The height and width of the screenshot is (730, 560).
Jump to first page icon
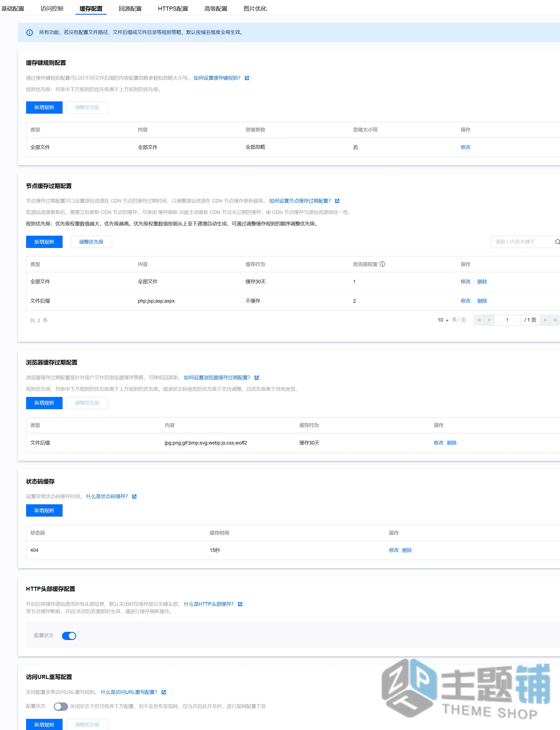[x=479, y=320]
